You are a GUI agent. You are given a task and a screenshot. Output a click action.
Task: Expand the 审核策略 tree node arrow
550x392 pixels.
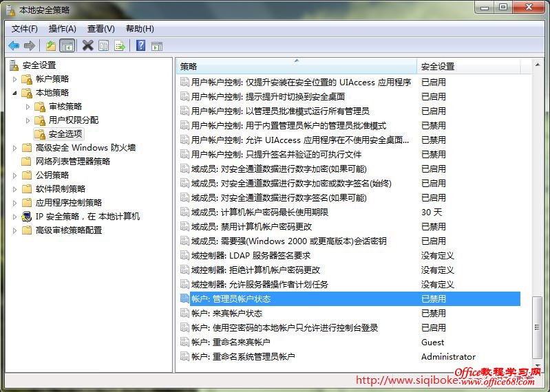click(x=28, y=107)
